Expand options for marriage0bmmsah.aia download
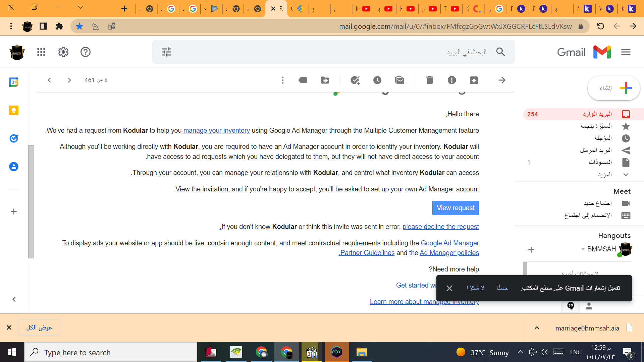Screen dimensions: 644x362 [x=537, y=328]
